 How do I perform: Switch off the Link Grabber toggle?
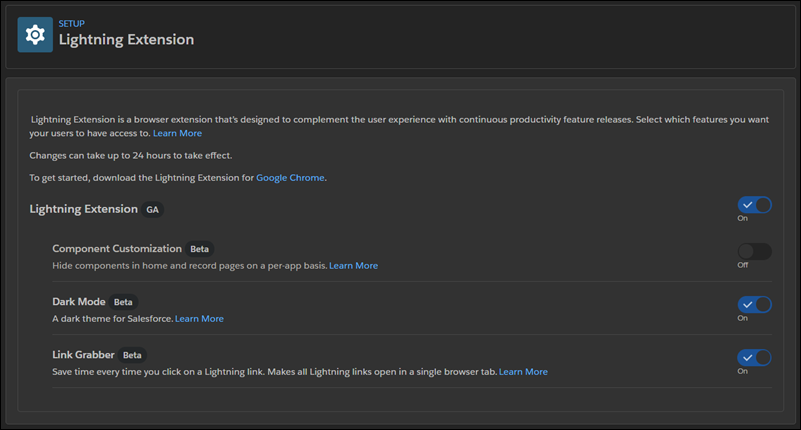tap(755, 357)
